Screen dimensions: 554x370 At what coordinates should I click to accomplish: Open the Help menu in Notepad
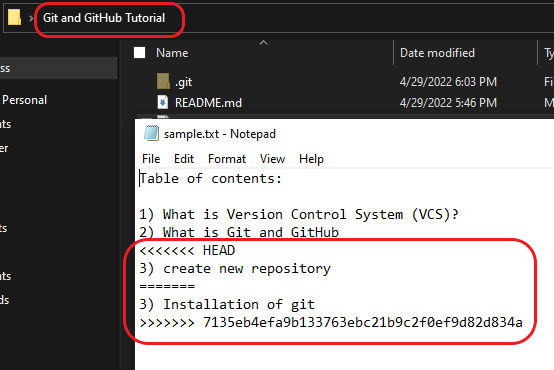(x=311, y=159)
